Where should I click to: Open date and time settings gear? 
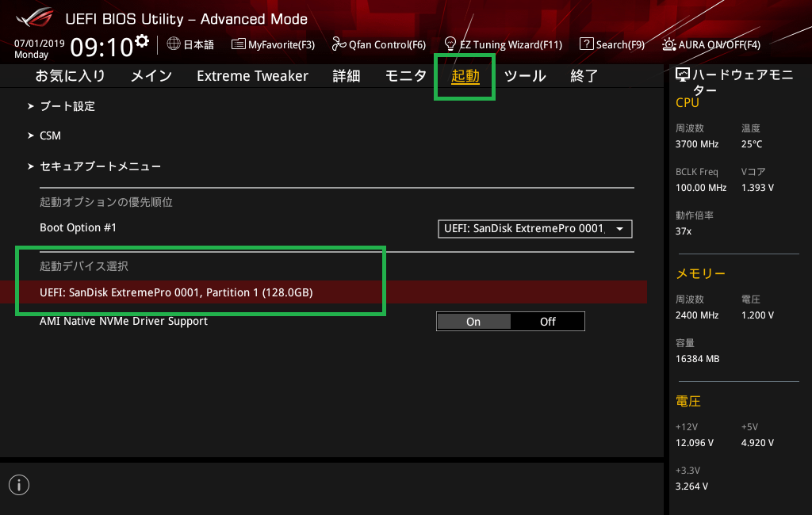[x=141, y=40]
